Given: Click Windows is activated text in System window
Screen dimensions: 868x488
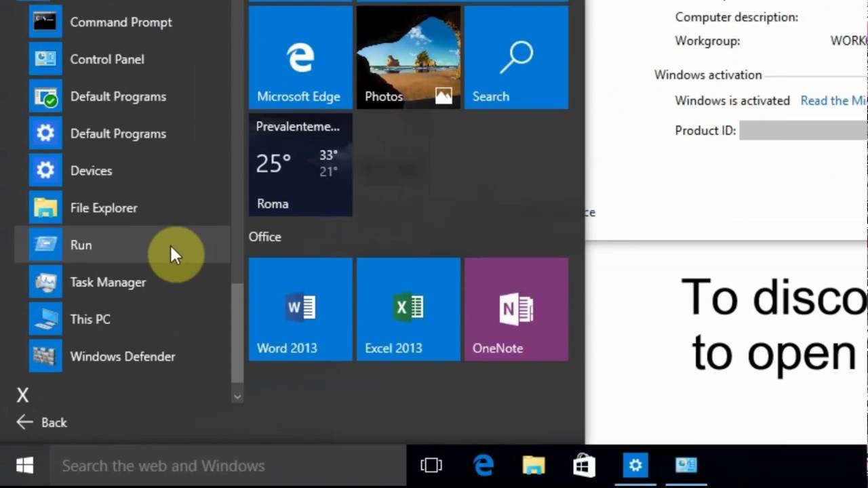Looking at the screenshot, I should (732, 100).
